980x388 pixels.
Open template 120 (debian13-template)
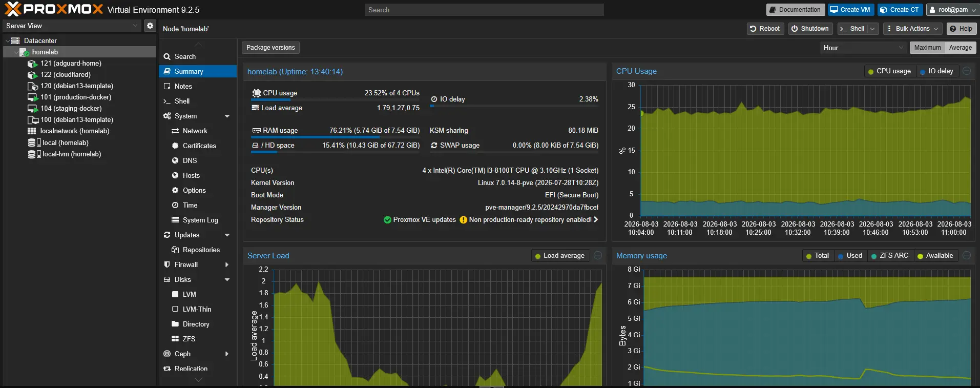77,86
